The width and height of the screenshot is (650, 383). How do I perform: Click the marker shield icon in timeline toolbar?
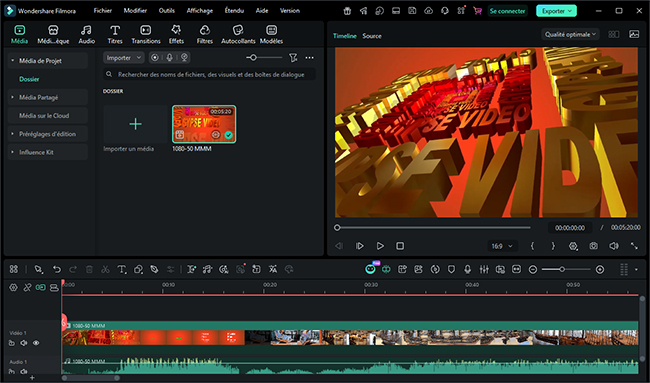[451, 269]
